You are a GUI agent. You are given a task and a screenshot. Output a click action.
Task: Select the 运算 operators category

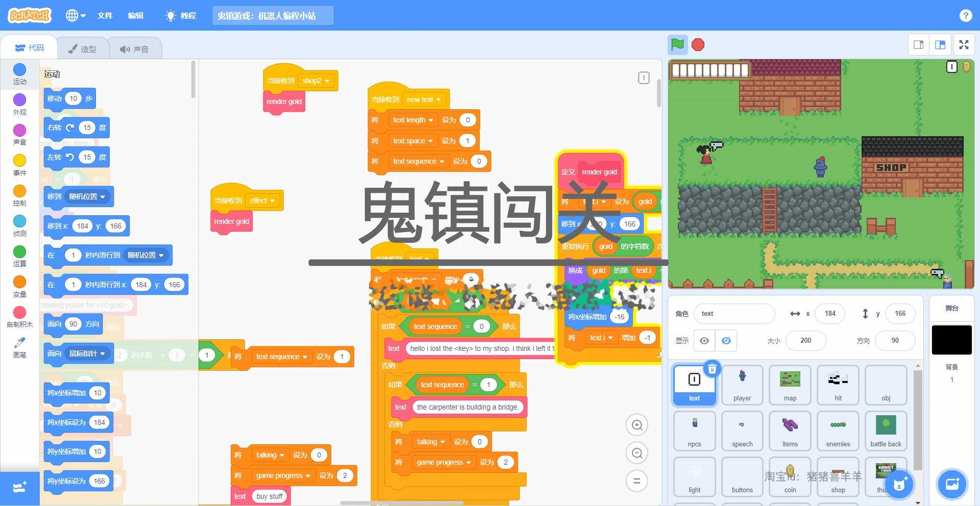coord(19,256)
